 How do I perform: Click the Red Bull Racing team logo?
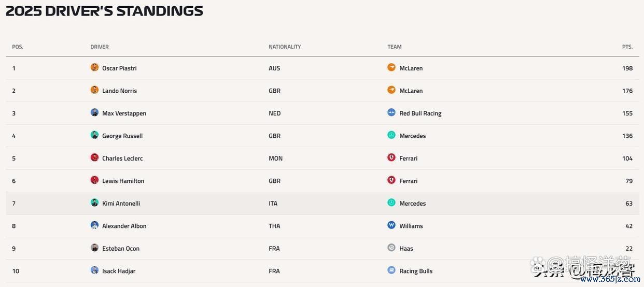click(391, 112)
